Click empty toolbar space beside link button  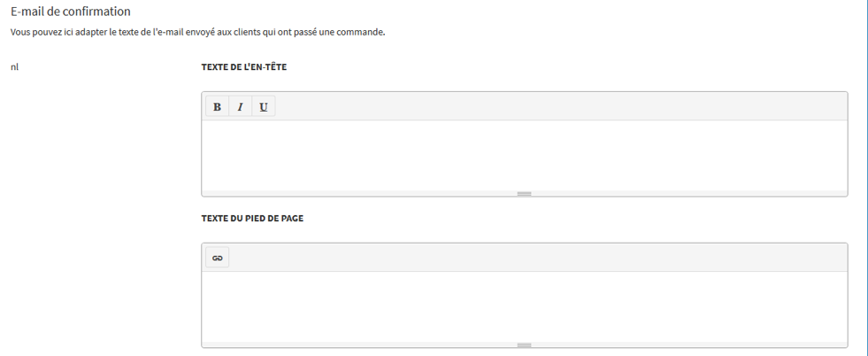531,258
